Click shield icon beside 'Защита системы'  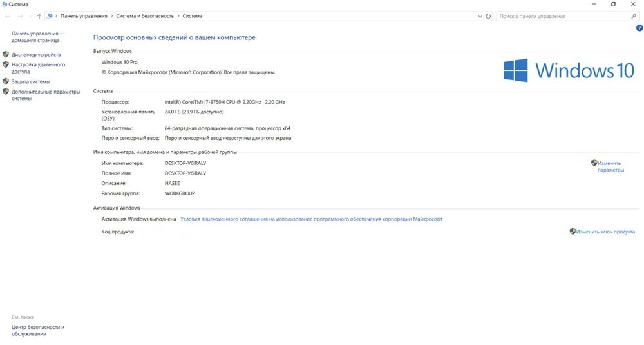[6, 81]
